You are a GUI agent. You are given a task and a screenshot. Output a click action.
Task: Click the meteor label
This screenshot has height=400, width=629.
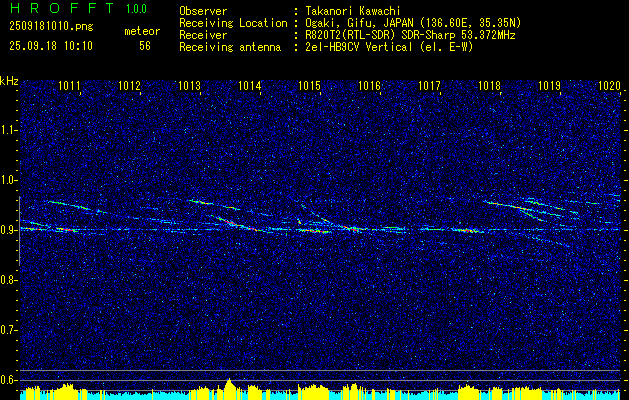pyautogui.click(x=142, y=31)
